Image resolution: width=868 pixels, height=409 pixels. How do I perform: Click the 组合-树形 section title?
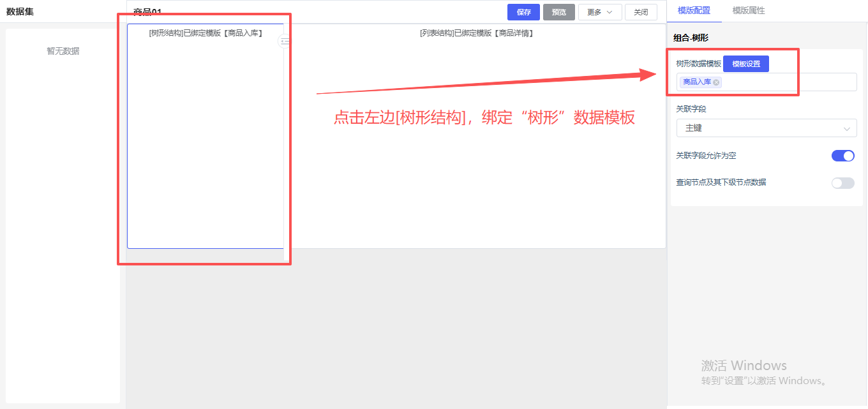[x=691, y=38]
